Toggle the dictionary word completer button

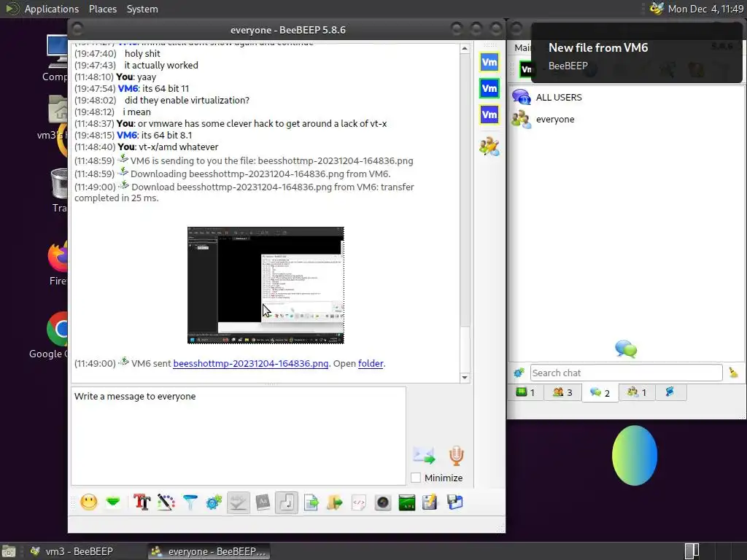[263, 502]
